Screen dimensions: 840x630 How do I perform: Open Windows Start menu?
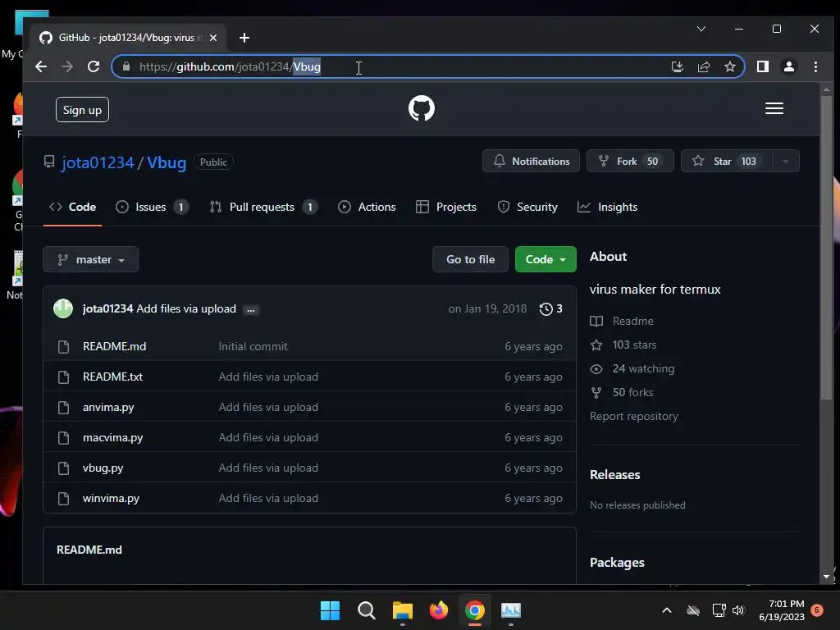330,610
